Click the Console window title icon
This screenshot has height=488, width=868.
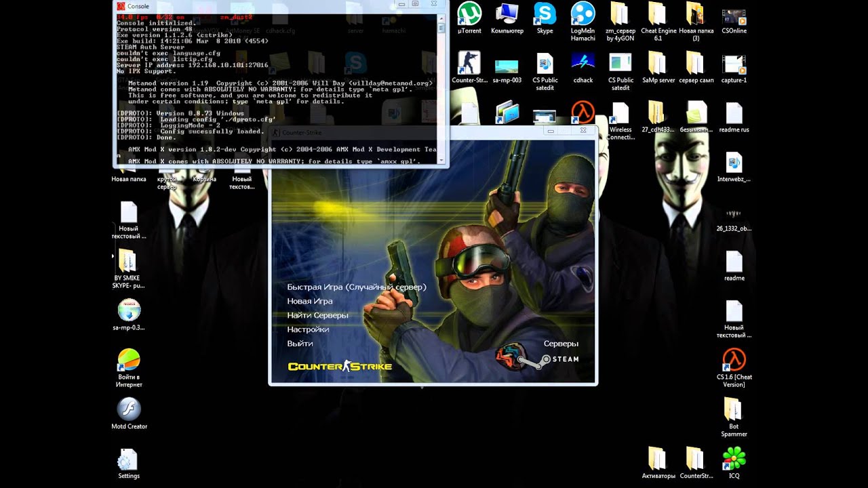121,6
